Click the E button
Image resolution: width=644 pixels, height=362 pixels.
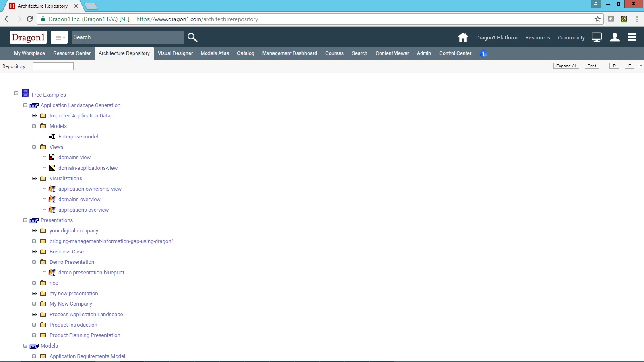(x=630, y=66)
